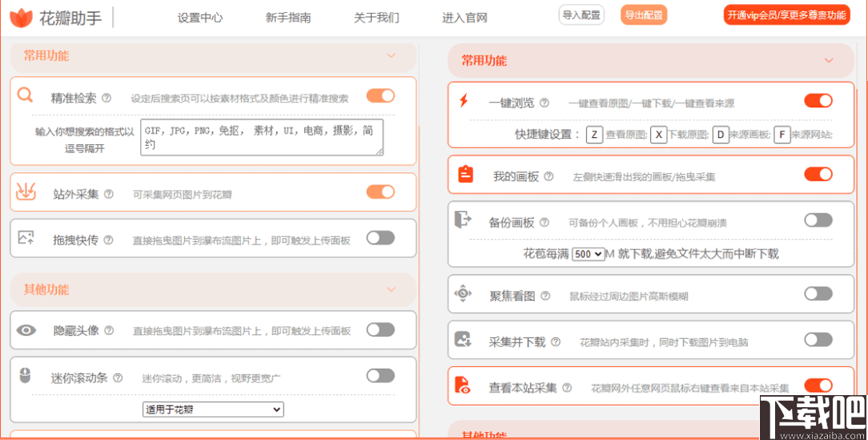Open help tooltip next to 备份画板

545,222
